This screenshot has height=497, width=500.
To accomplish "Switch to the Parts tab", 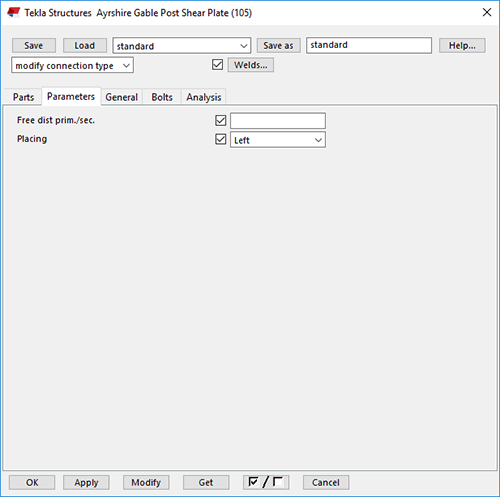I will tap(23, 97).
